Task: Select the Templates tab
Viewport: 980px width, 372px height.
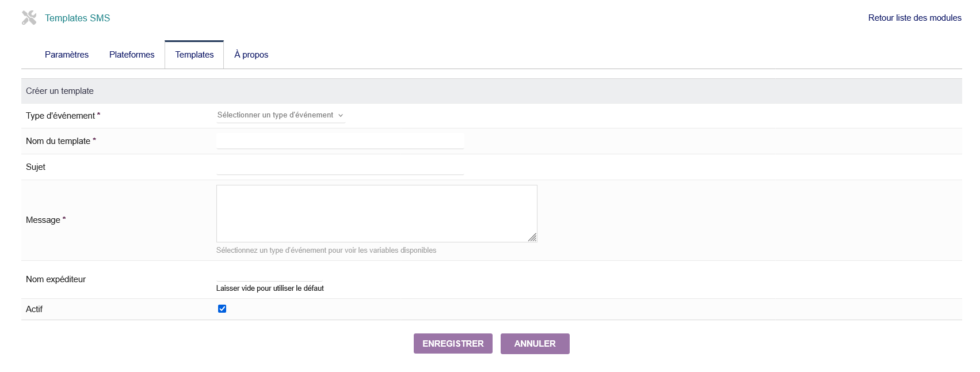Action: [x=195, y=55]
